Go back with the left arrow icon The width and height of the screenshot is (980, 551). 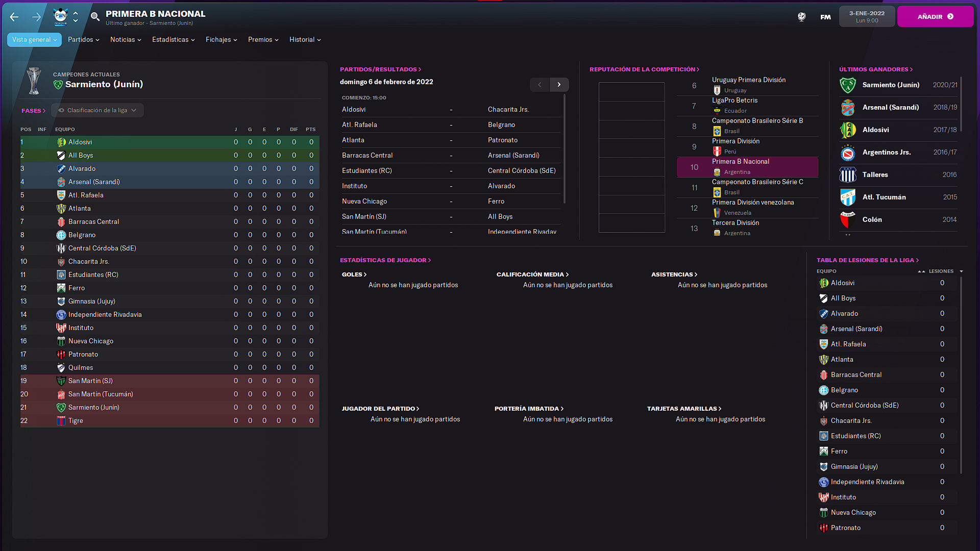click(14, 17)
